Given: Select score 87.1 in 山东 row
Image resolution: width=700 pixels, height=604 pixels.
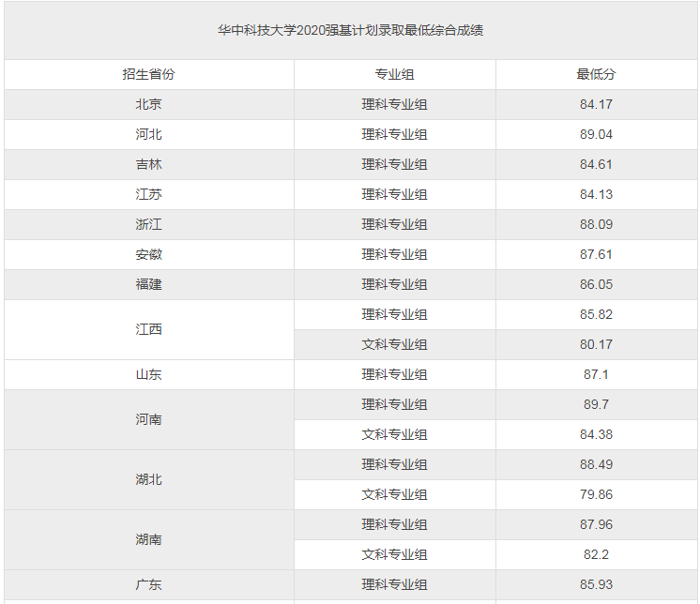Looking at the screenshot, I should click(x=596, y=374).
